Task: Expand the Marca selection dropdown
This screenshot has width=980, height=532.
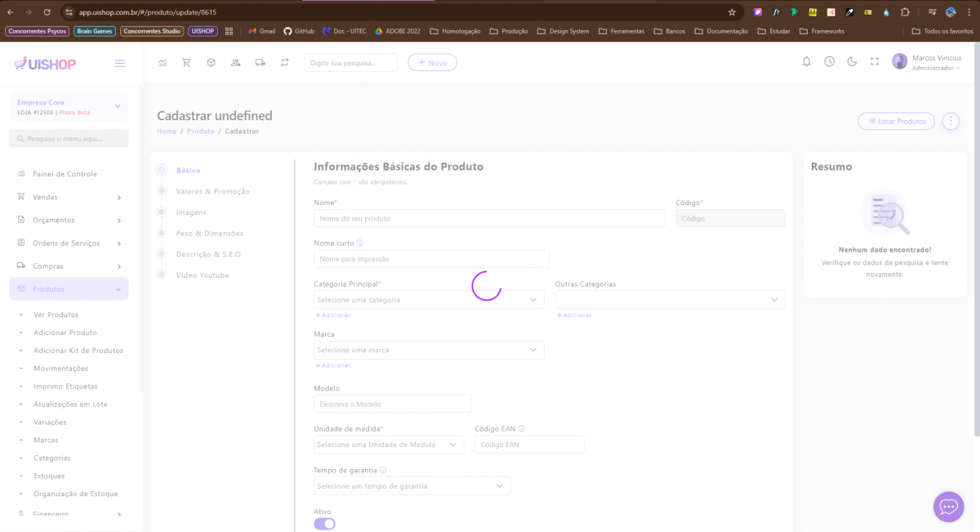Action: 429,350
